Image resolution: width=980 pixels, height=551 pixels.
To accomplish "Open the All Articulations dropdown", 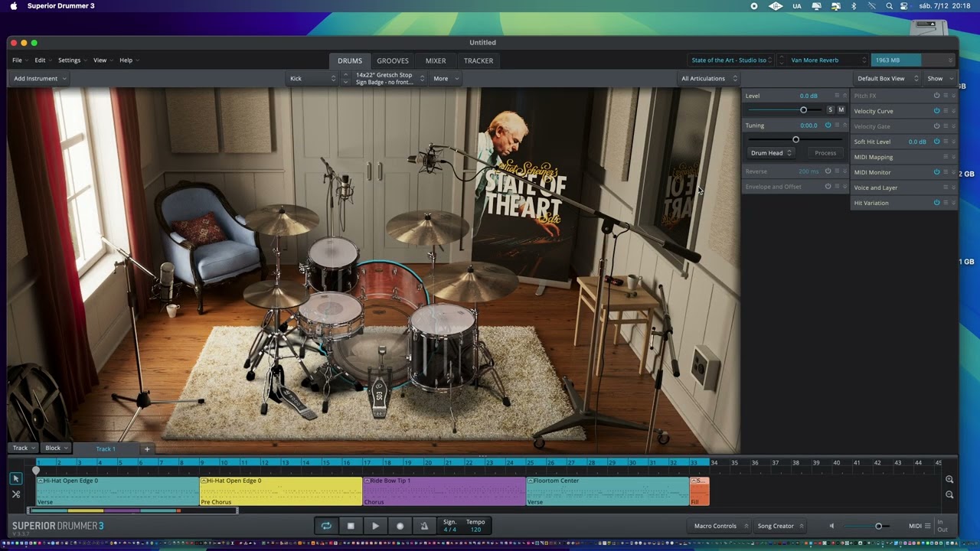I will pos(709,78).
